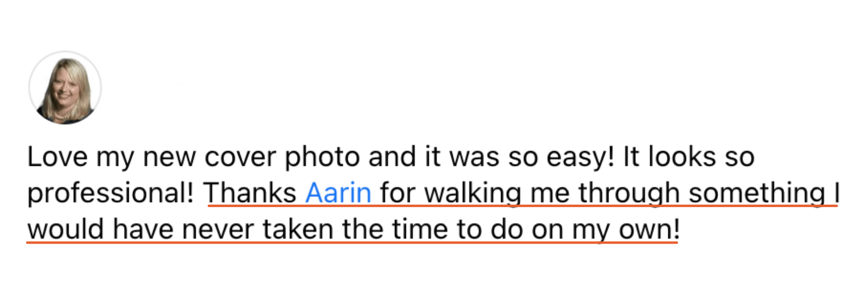The height and width of the screenshot is (301, 868).
Task: Click the underlined word "Thanks"
Action: coord(250,193)
